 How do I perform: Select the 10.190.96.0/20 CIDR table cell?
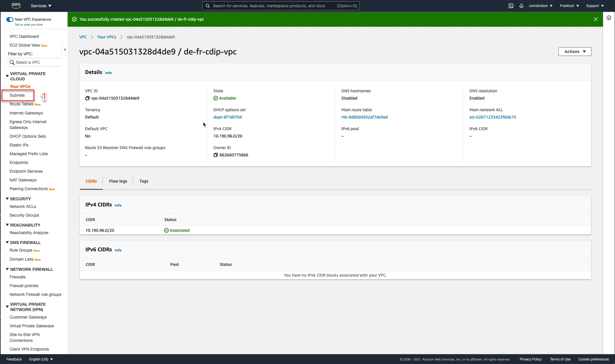(100, 230)
